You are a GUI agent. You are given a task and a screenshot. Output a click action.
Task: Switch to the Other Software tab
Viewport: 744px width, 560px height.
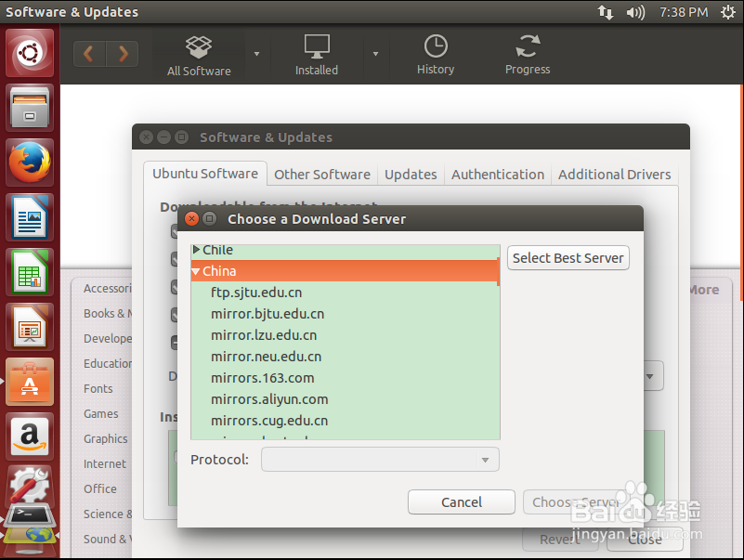pyautogui.click(x=322, y=175)
